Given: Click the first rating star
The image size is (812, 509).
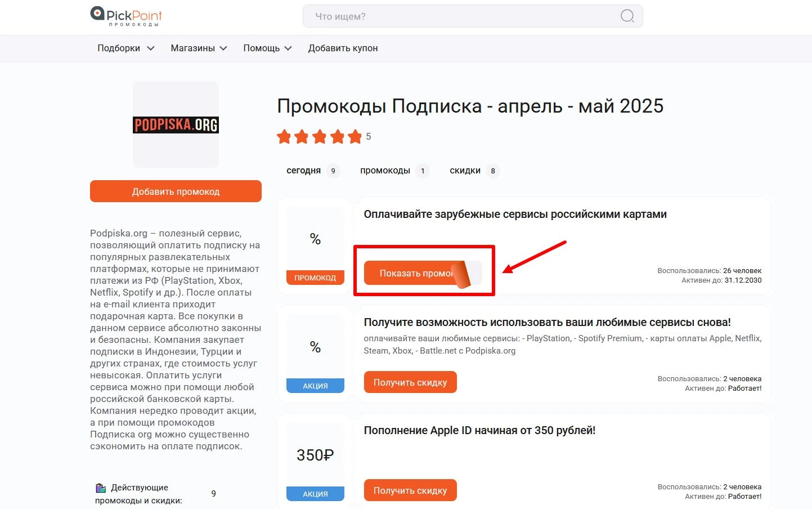Looking at the screenshot, I should (284, 136).
